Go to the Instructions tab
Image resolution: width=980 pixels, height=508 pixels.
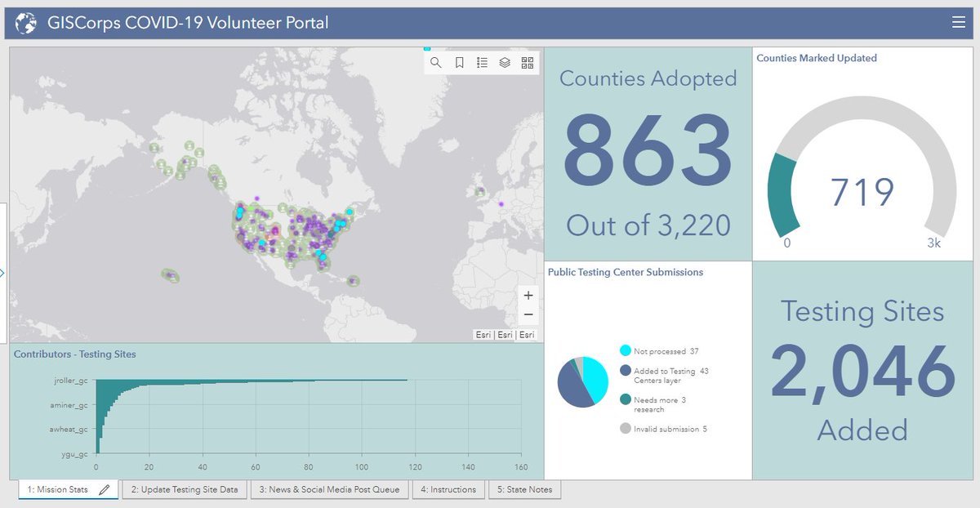[x=448, y=490]
